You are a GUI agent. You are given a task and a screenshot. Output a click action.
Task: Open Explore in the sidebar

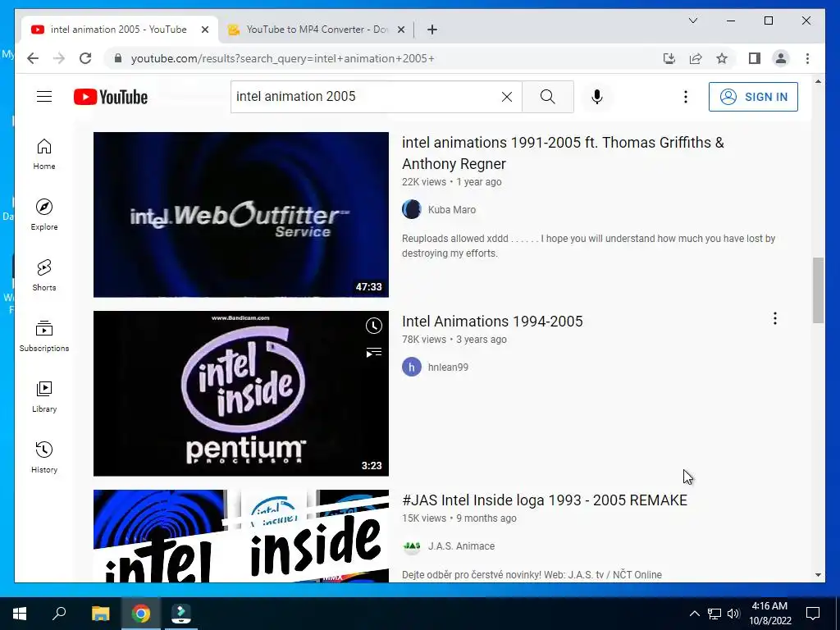(44, 215)
